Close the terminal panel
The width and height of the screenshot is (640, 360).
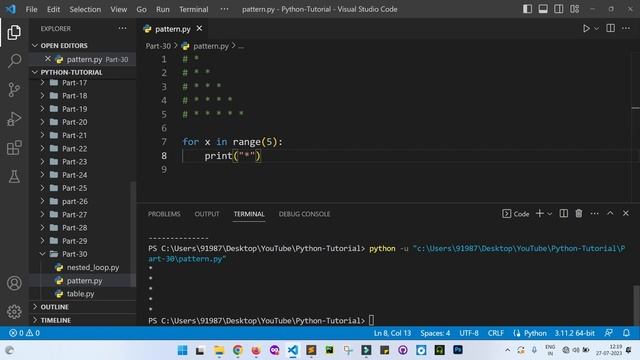coord(626,213)
